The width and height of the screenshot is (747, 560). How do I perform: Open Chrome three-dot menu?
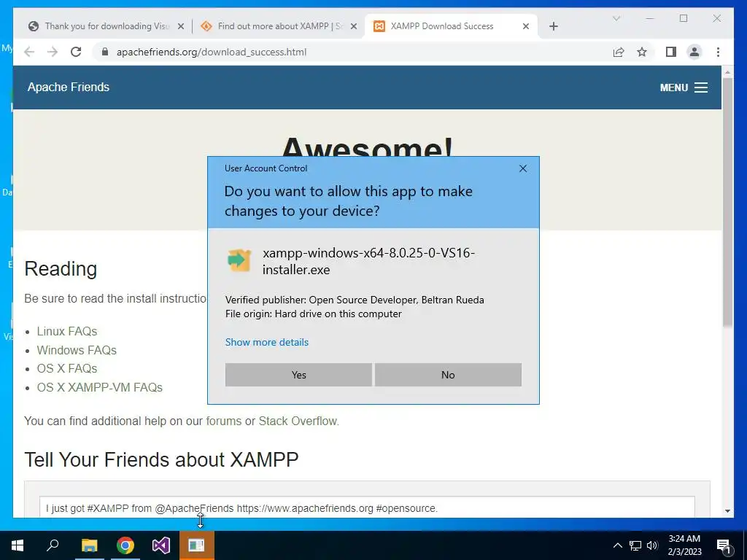click(718, 52)
